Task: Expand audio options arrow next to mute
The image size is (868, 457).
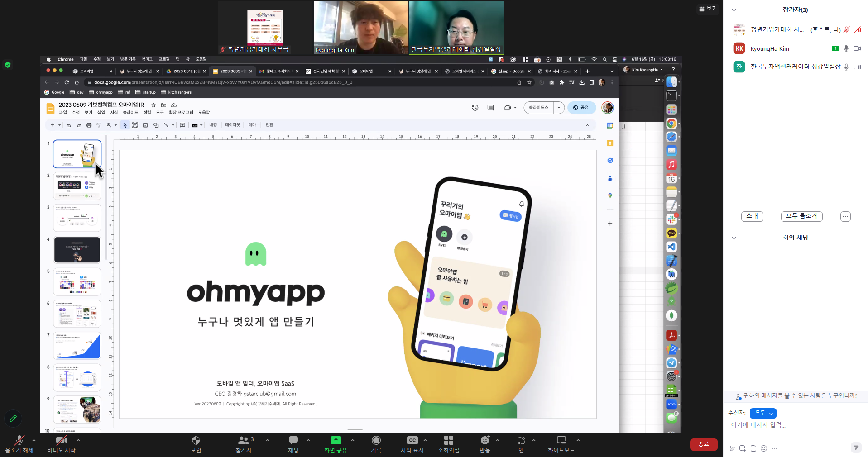Action: pyautogui.click(x=34, y=440)
